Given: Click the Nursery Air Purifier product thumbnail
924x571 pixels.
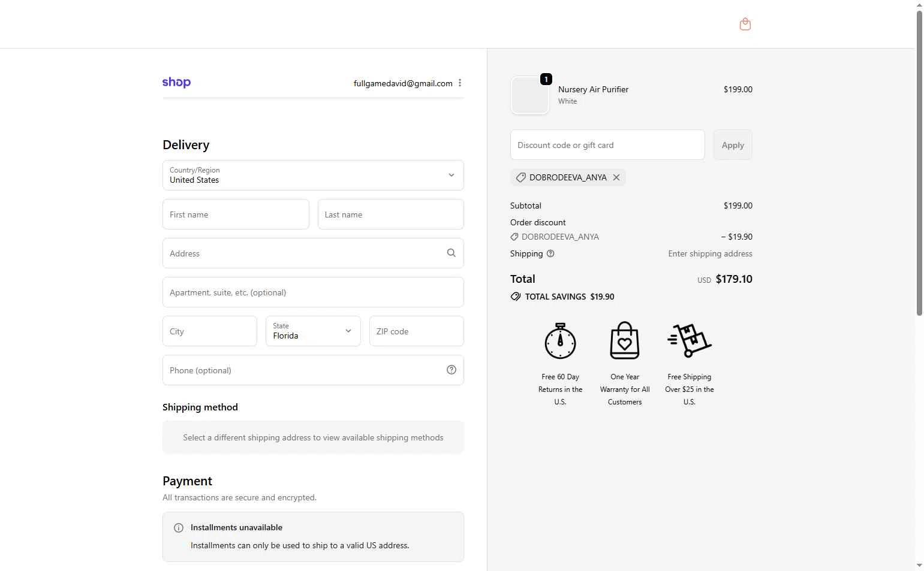Looking at the screenshot, I should [x=529, y=95].
